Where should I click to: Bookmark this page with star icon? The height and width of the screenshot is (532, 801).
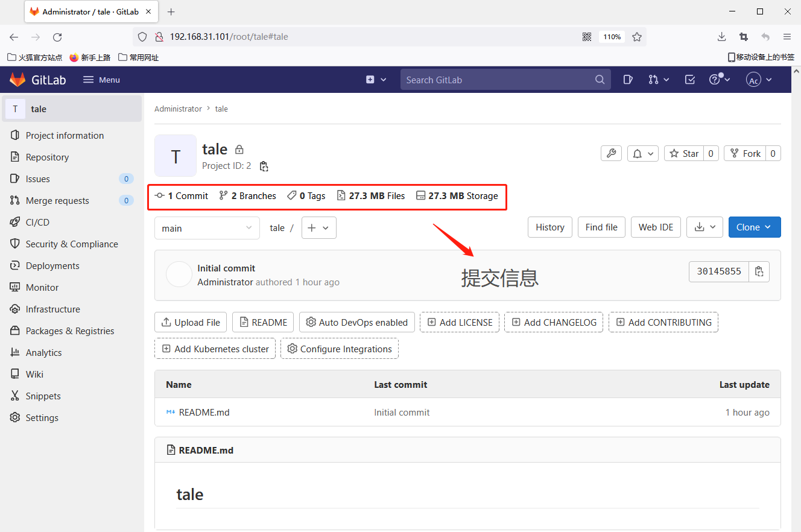click(637, 37)
